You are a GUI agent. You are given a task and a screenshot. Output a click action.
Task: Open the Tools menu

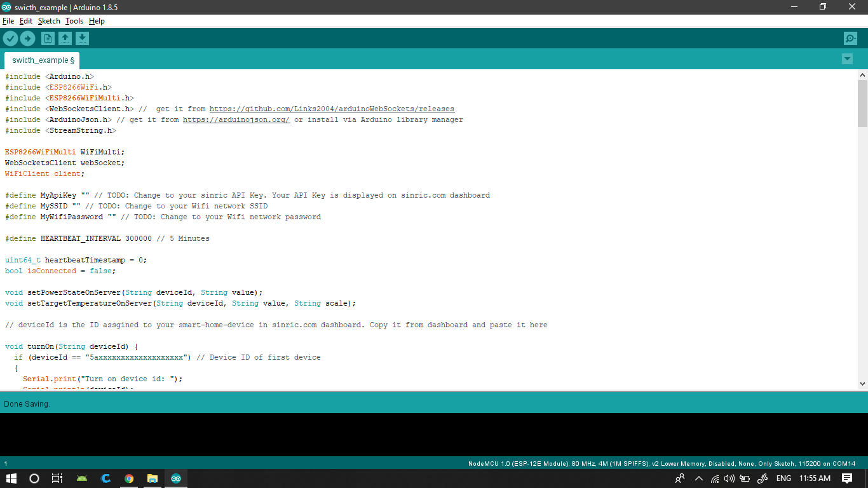(x=74, y=21)
